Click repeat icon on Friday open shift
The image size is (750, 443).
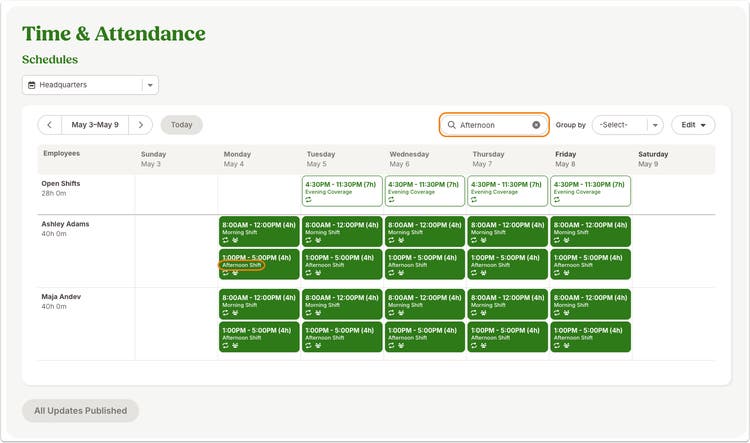click(x=557, y=200)
